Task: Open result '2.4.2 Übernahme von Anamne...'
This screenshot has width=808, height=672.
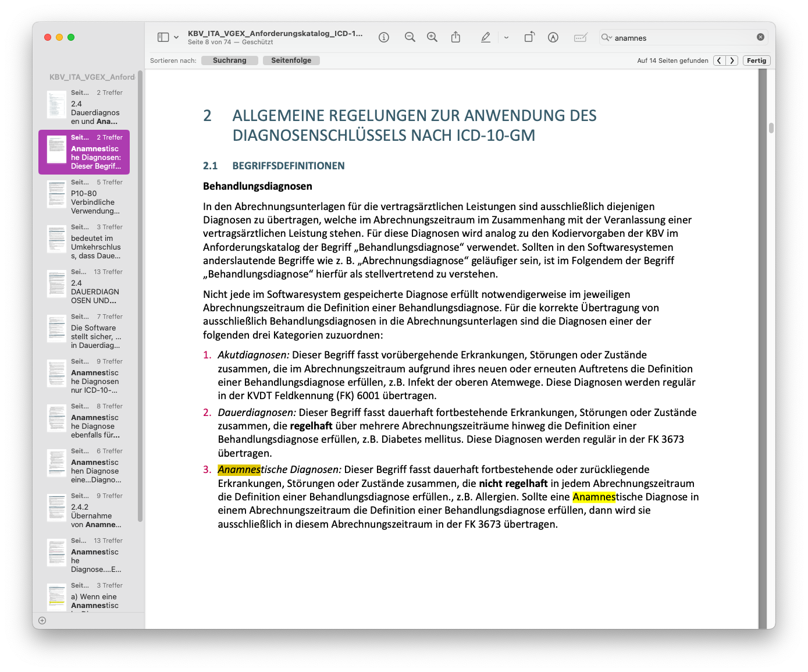Action: coord(84,510)
